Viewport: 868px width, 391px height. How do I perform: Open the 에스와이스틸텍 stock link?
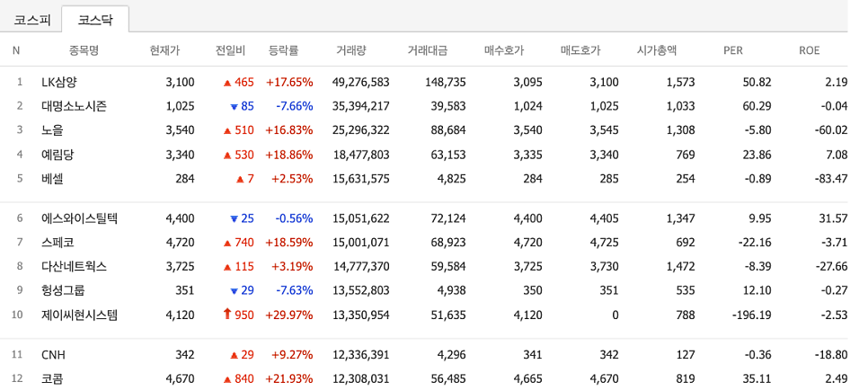click(x=79, y=218)
